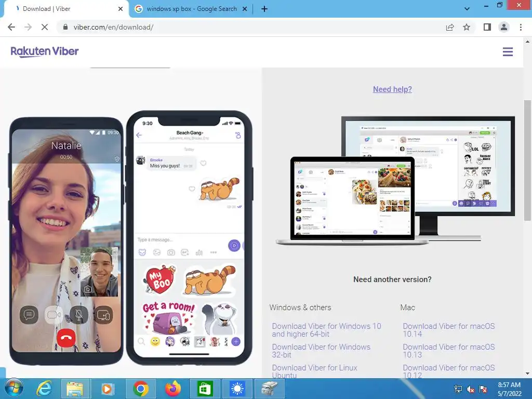Viewport: 532px width, 399px height.
Task: Share this page via address bar icon
Action: click(450, 27)
